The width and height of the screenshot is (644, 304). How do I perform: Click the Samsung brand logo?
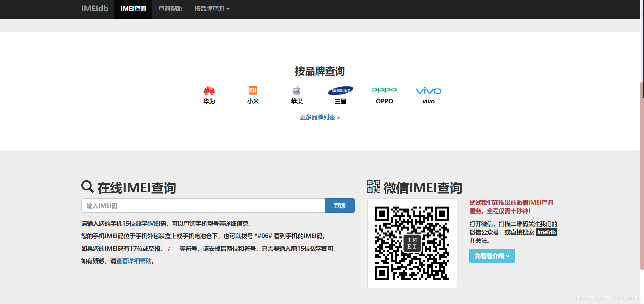click(x=340, y=90)
